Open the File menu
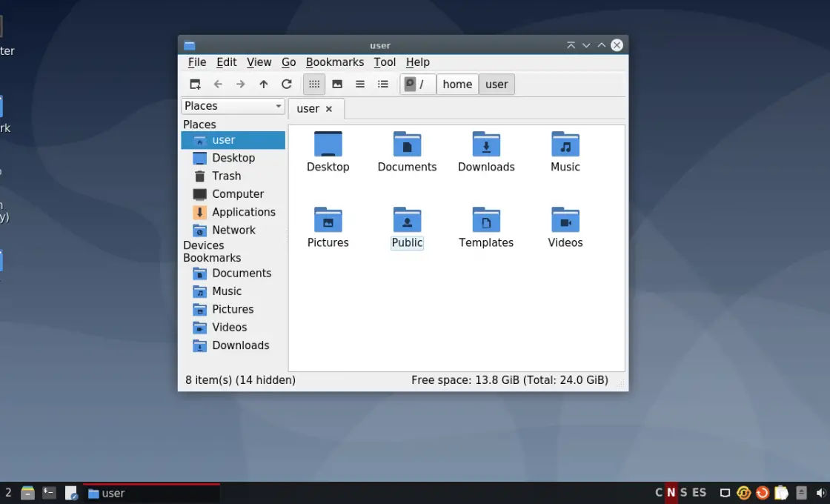The width and height of the screenshot is (830, 504). pyautogui.click(x=197, y=62)
